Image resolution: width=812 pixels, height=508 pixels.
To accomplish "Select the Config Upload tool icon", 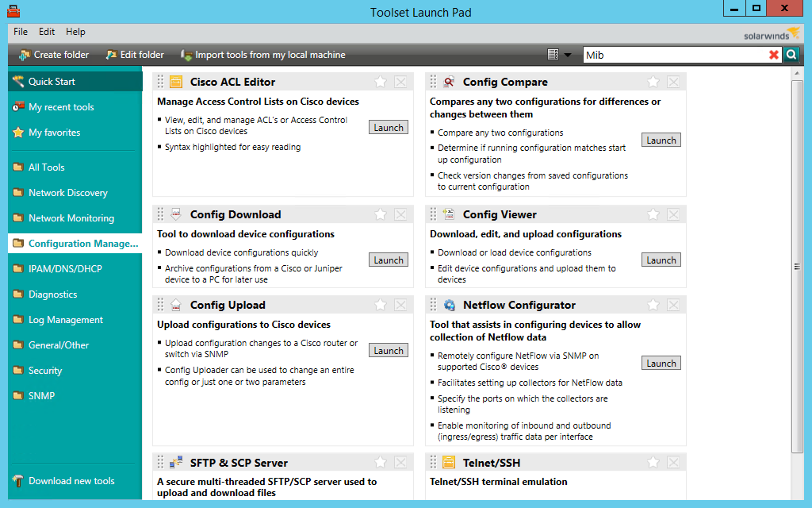I will (174, 304).
